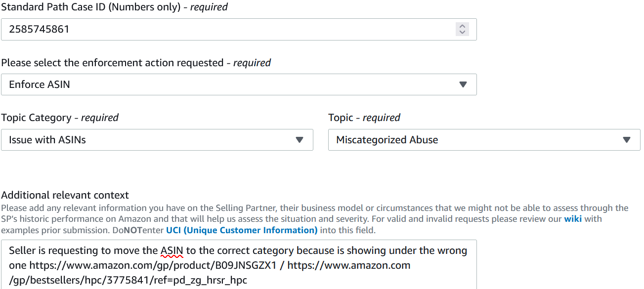This screenshot has width=644, height=289.
Task: Click the Case ID increment up arrow
Action: tap(462, 26)
